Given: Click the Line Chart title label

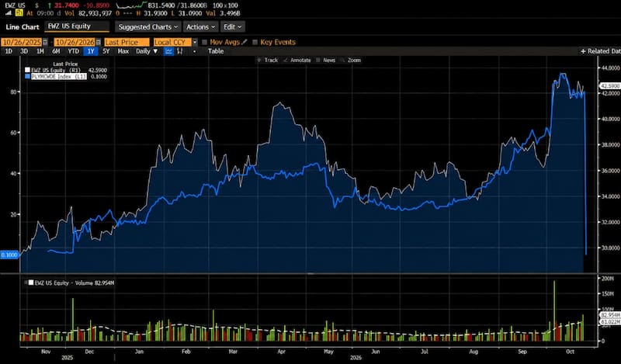Looking at the screenshot, I should [23, 27].
